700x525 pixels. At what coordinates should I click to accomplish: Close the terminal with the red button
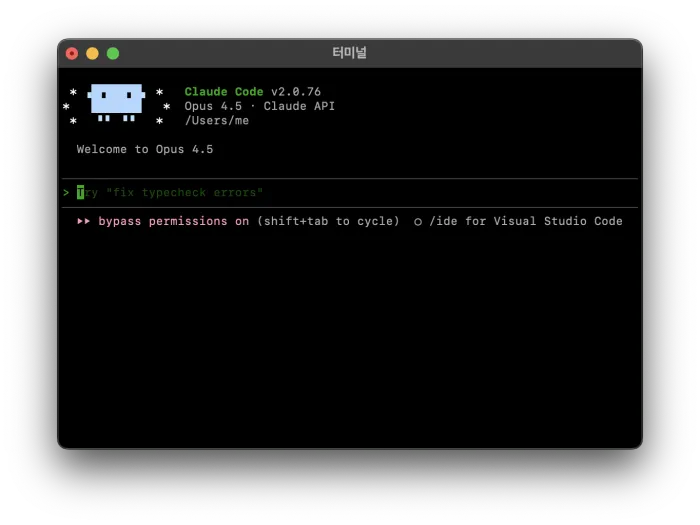72,53
